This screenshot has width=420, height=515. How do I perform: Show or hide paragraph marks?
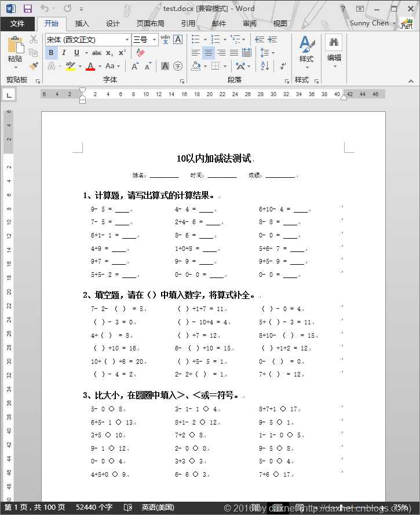pyautogui.click(x=282, y=67)
